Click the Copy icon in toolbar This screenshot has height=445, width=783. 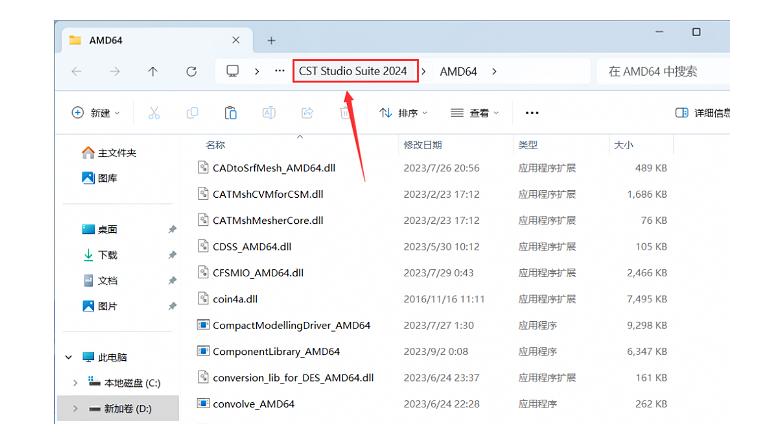[x=192, y=113]
